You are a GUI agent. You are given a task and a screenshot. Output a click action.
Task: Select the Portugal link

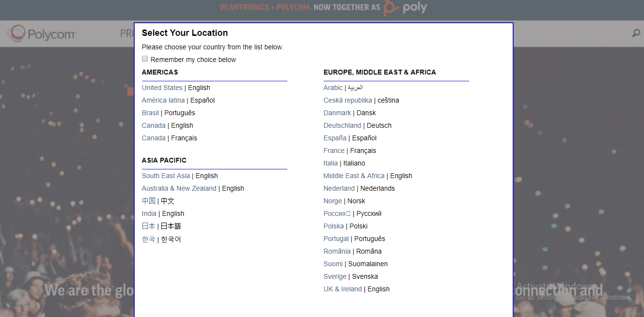tap(336, 239)
